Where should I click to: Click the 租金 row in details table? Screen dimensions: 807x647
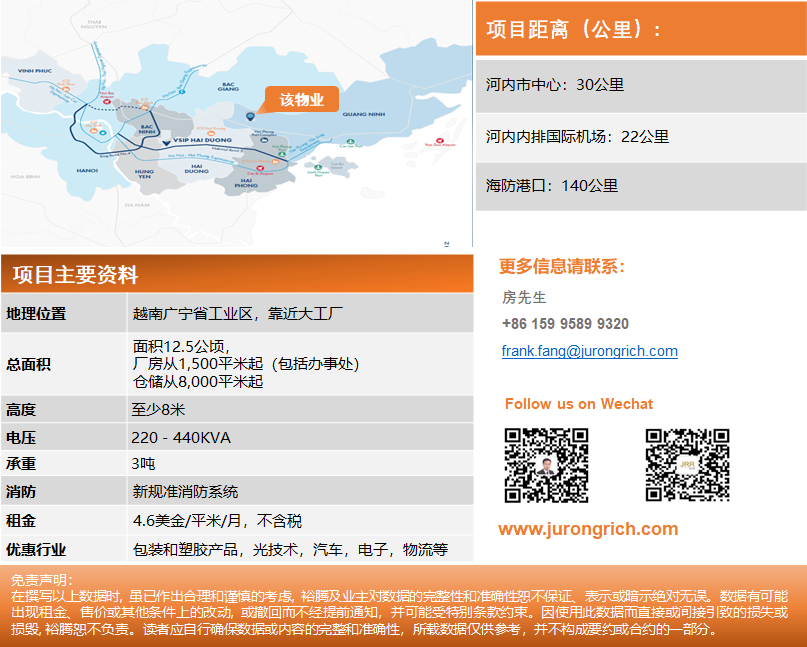(236, 521)
